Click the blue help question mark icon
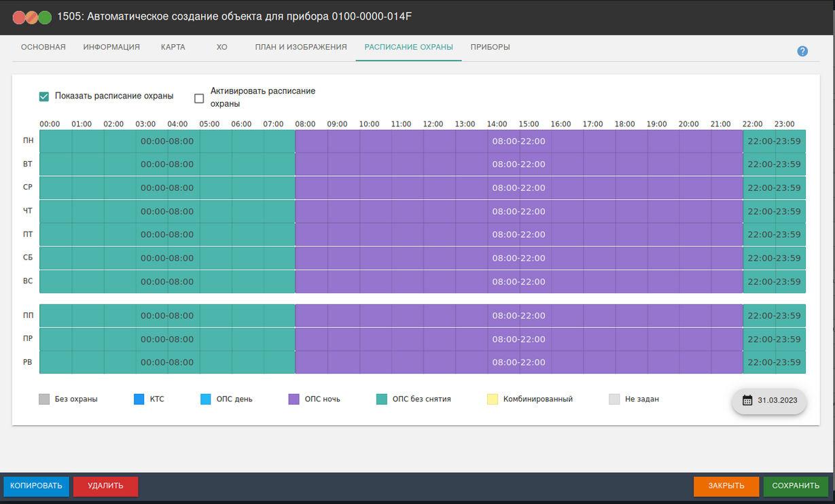 pos(802,52)
